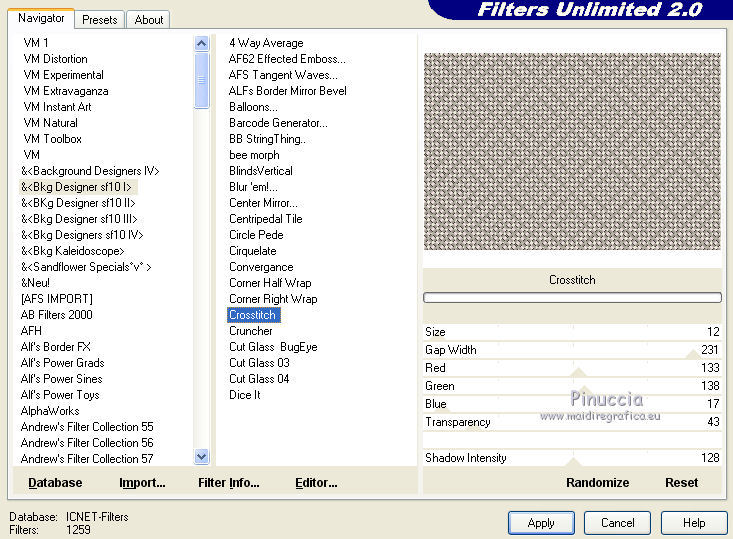Select [AFS IMPORT] category

[57, 299]
